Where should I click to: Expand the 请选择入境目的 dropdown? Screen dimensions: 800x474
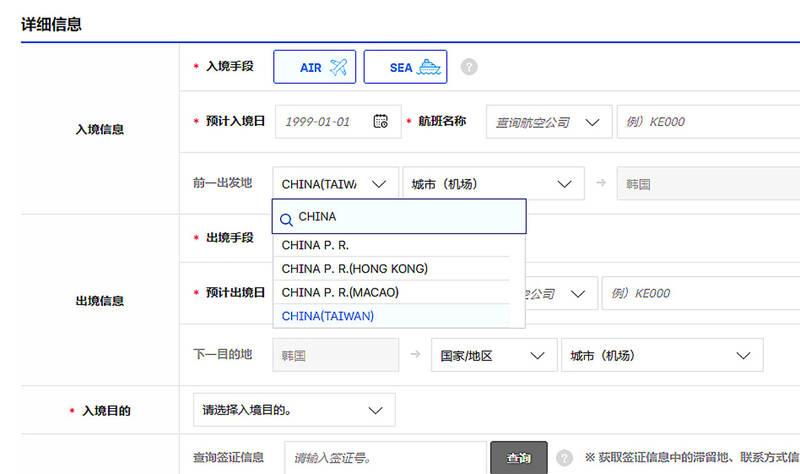click(x=293, y=410)
